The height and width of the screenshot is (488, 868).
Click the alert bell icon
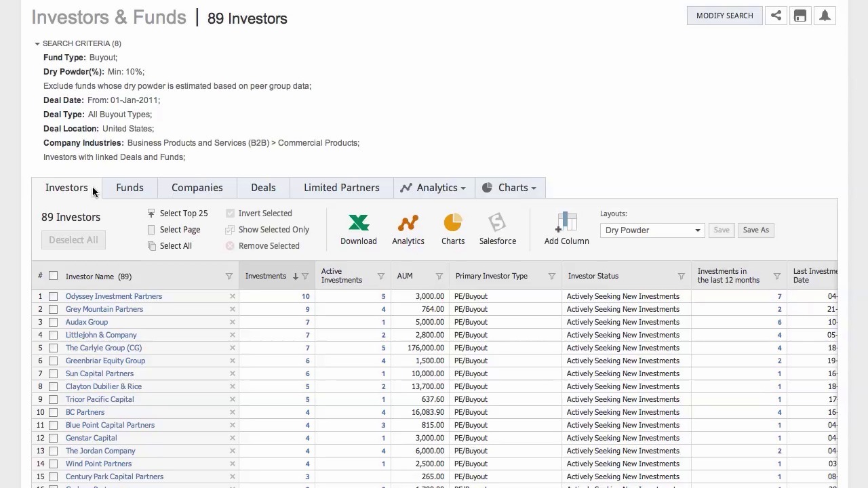[825, 16]
